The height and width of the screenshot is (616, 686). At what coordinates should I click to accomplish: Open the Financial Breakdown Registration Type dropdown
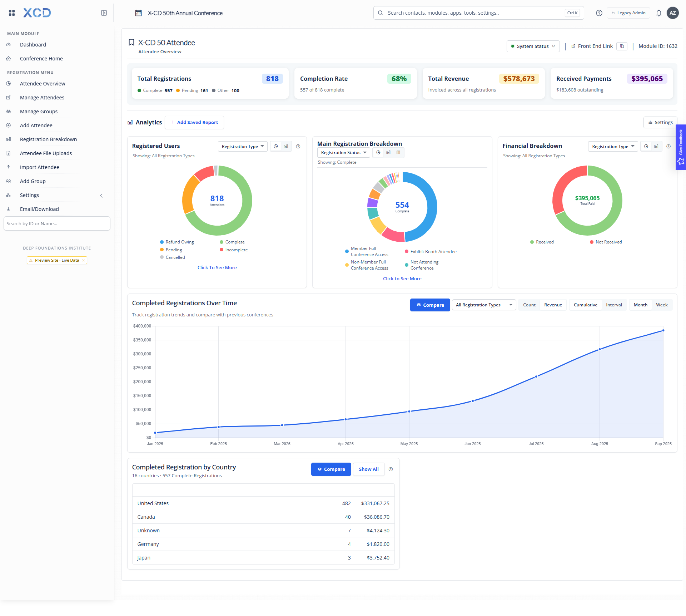(613, 146)
